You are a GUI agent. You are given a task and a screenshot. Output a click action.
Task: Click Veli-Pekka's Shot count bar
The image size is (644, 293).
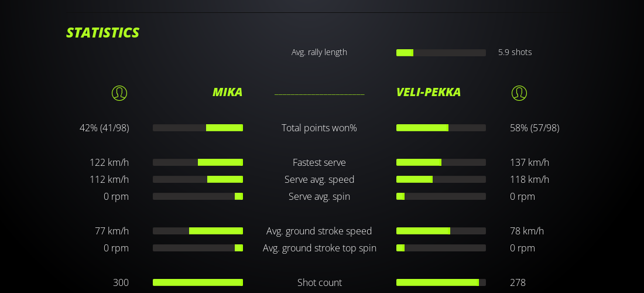coord(441,282)
